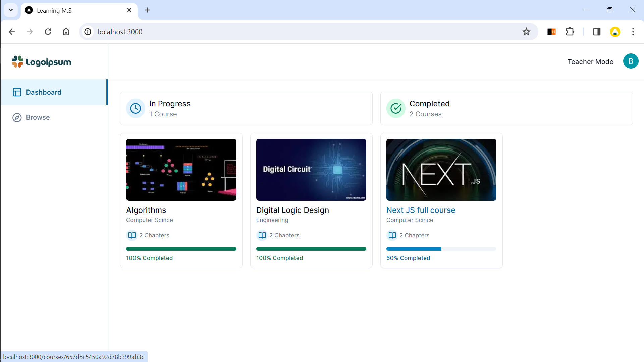The image size is (644, 362).
Task: Go to the Browse sidebar item
Action: point(38,117)
